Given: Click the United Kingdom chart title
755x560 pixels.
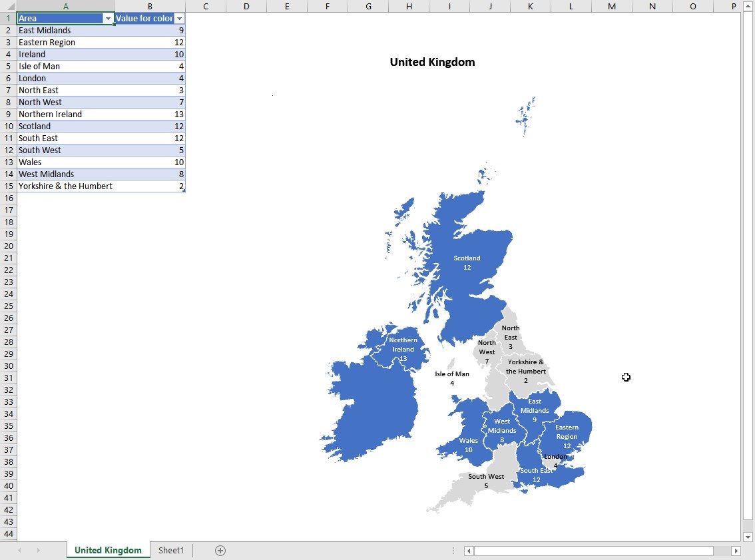Looking at the screenshot, I should coord(432,62).
